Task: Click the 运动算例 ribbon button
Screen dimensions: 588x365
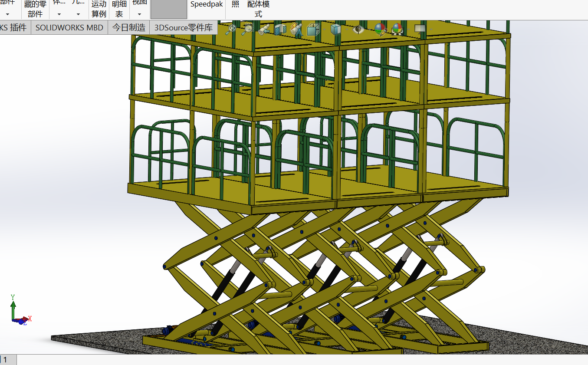Action: click(x=99, y=9)
